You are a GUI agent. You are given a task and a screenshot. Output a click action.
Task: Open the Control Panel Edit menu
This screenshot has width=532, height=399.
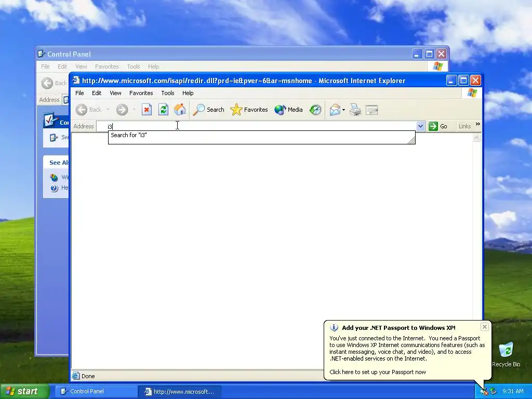click(62, 66)
